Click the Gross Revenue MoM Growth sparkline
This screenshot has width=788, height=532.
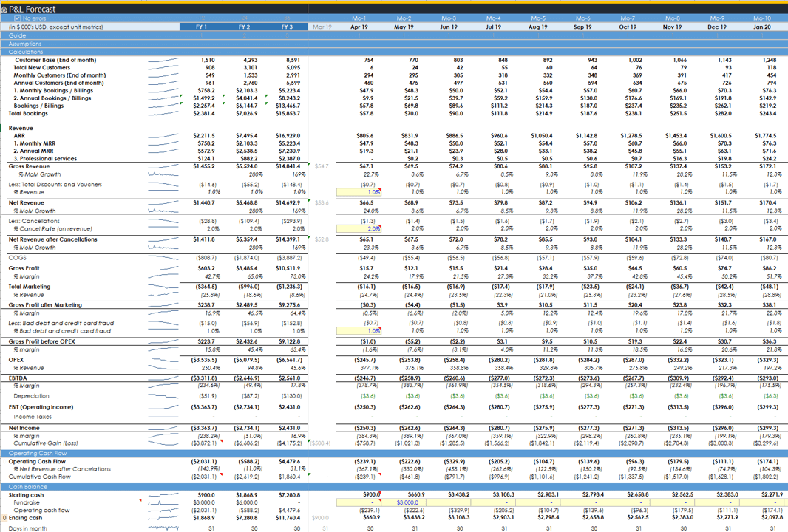click(x=163, y=174)
